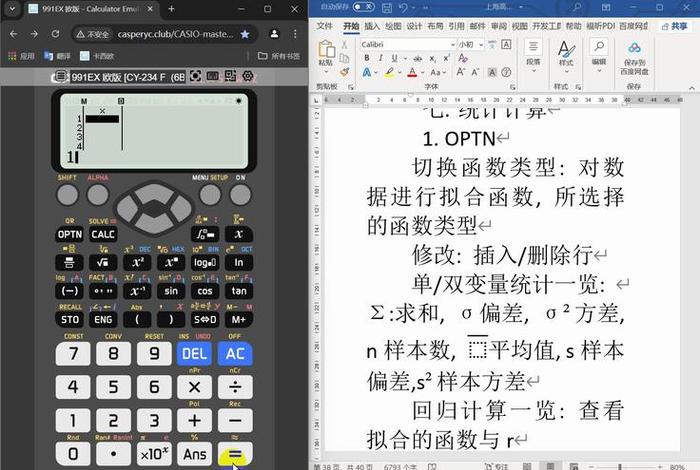
Task: Click the browser address bar URL
Action: click(x=175, y=34)
